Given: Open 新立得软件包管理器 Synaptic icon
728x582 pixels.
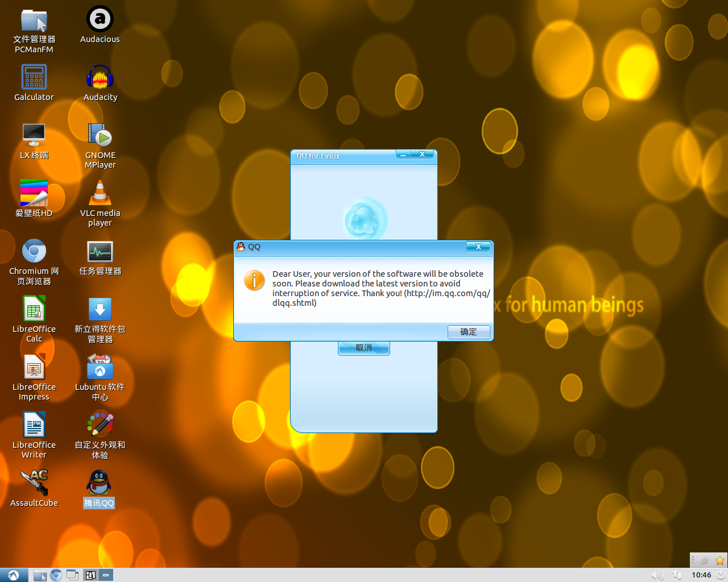Looking at the screenshot, I should (x=100, y=309).
